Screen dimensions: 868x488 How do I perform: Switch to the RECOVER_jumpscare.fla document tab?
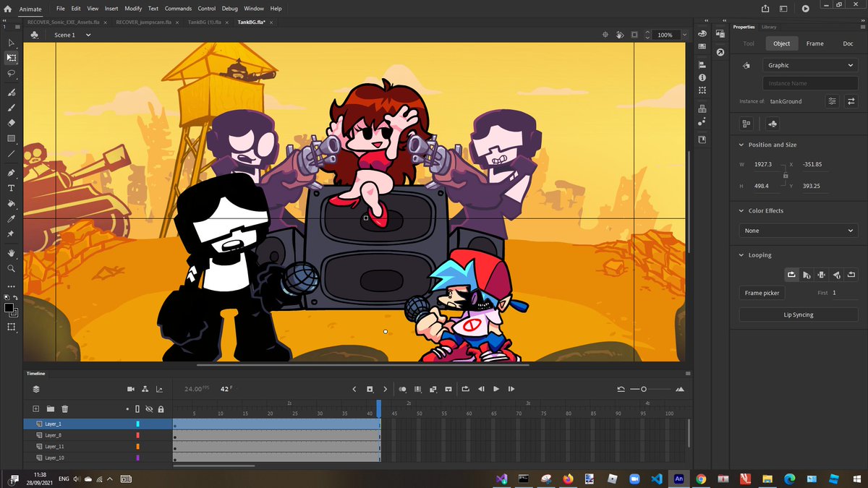(x=144, y=22)
